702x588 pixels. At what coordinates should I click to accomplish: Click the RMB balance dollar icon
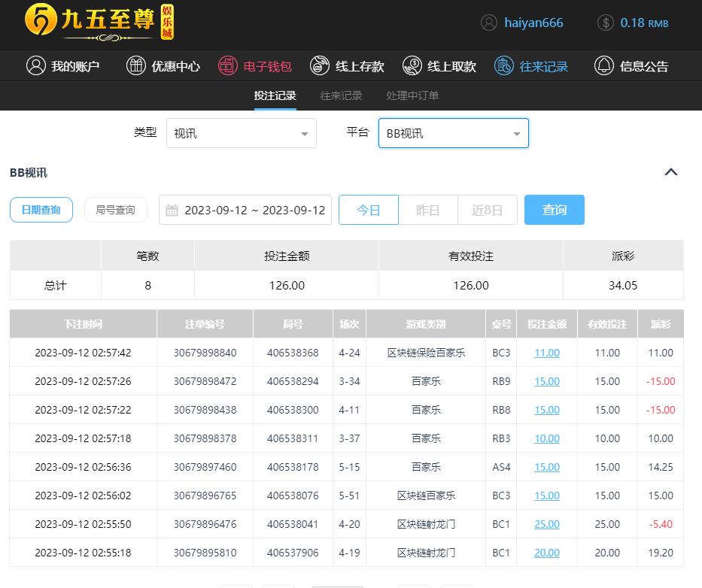pos(606,23)
